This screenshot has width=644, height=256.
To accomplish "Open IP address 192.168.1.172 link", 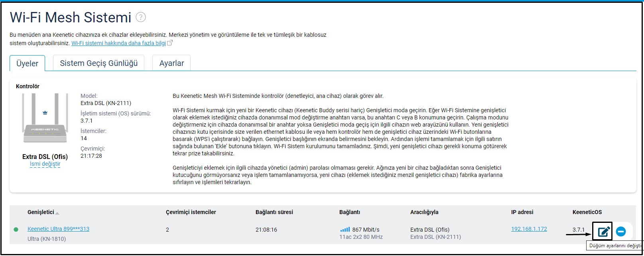I will pyautogui.click(x=529, y=229).
